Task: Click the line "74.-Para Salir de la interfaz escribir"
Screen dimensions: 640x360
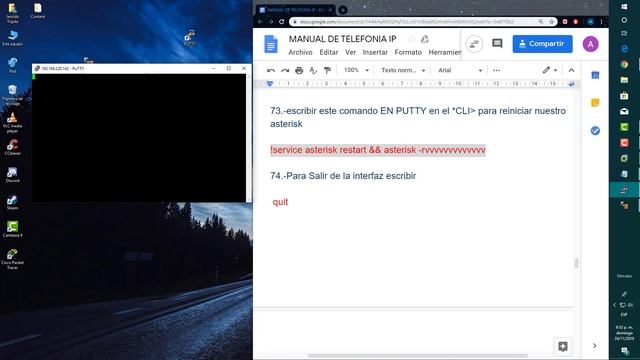Action: 343,176
